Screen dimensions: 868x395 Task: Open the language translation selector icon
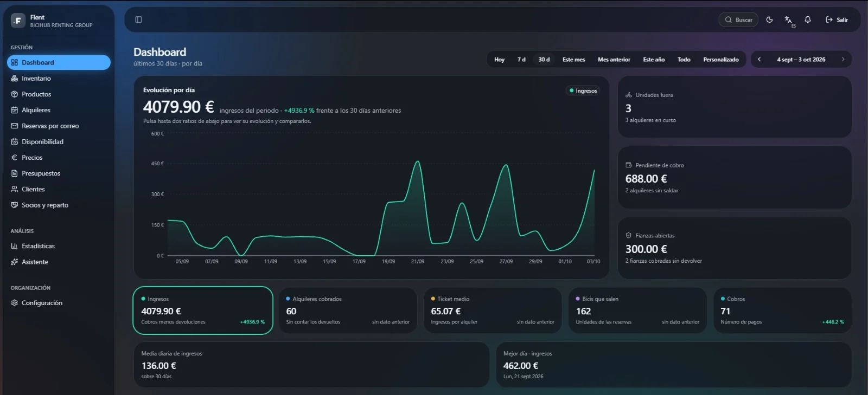tap(789, 20)
